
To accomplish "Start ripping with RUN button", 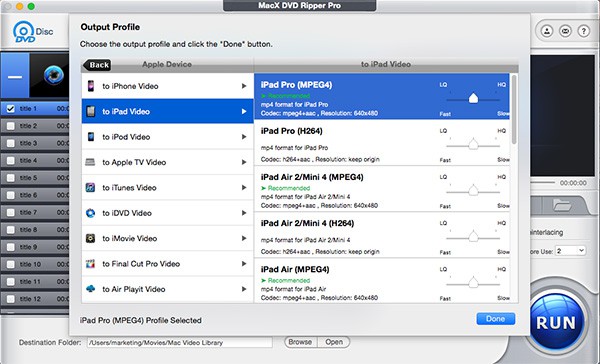I will (556, 322).
